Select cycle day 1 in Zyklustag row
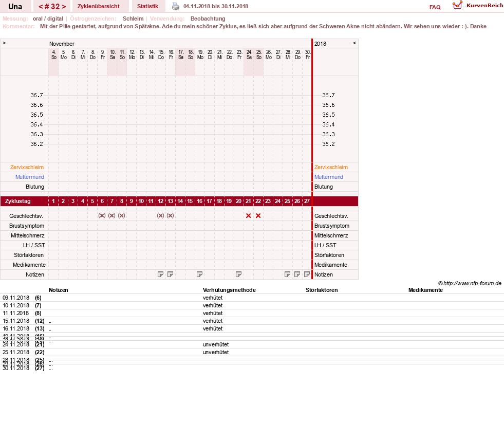This screenshot has height=423, width=504. [53, 201]
